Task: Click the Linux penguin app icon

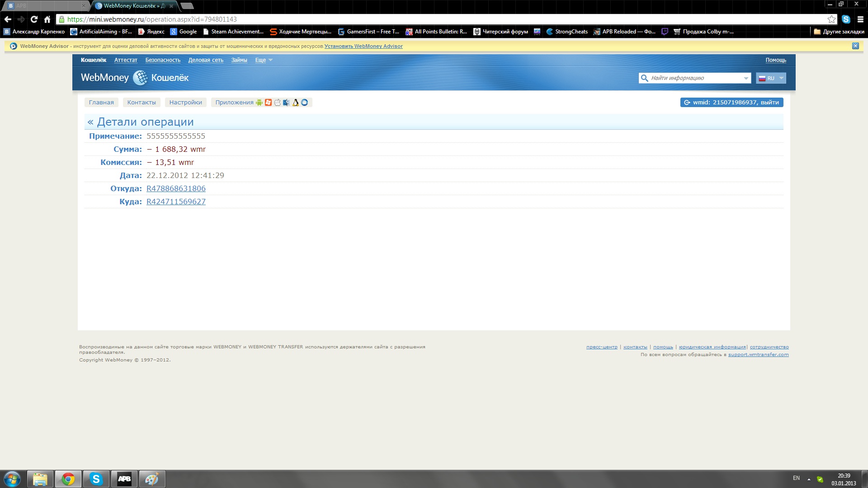Action: click(295, 103)
